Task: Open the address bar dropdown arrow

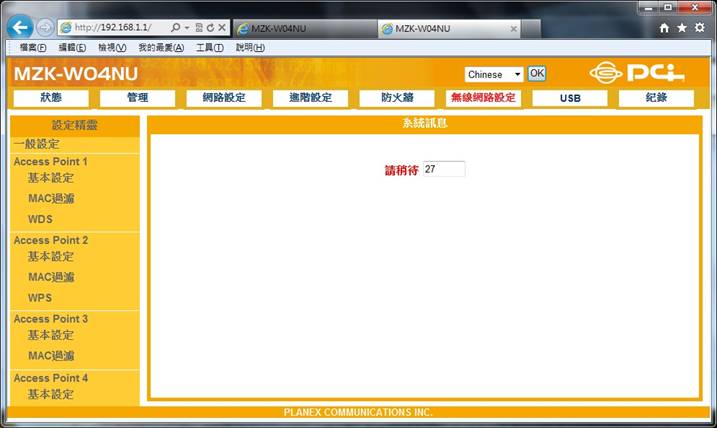Action: (x=187, y=28)
